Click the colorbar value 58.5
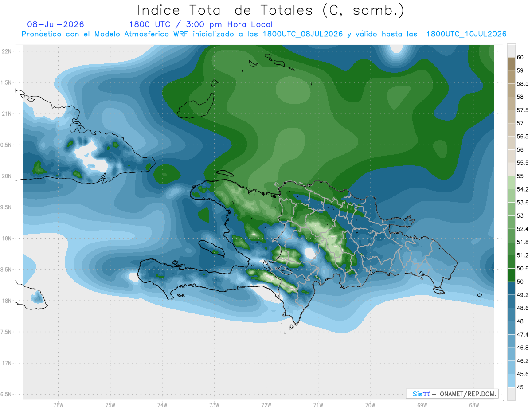The image size is (532, 411). click(x=522, y=84)
